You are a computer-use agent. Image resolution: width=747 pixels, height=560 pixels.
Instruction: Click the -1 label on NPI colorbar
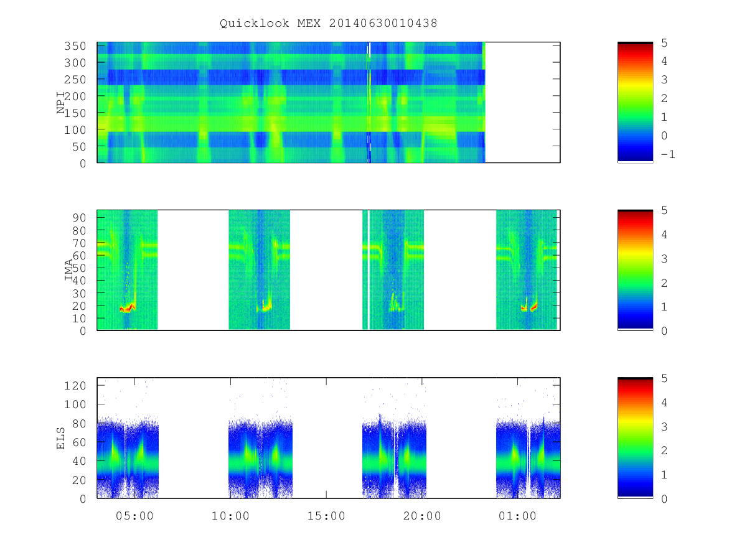[x=667, y=154]
